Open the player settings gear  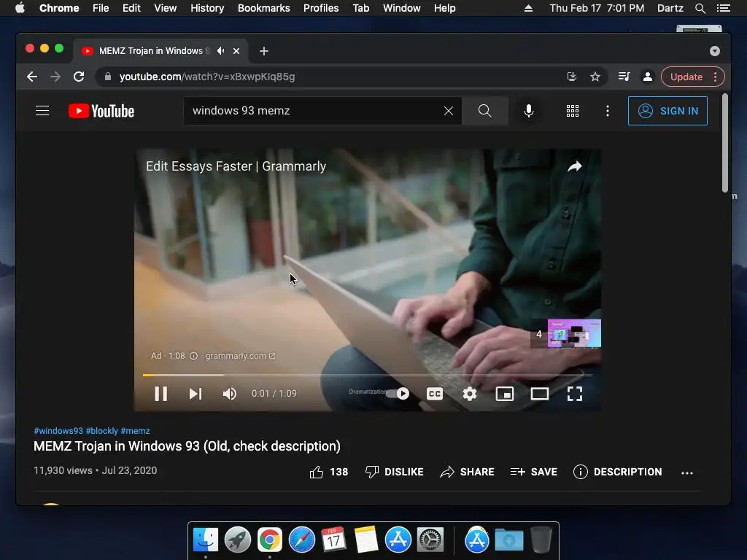point(470,394)
